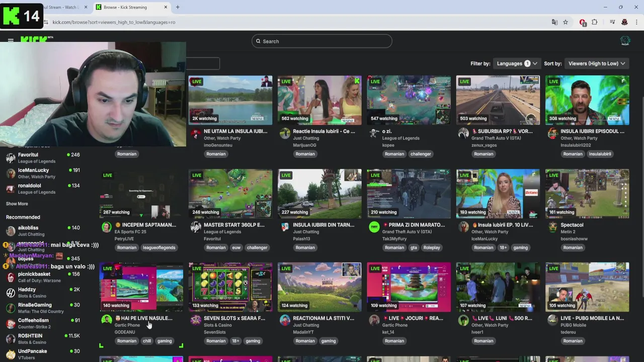Open the Google Translate page icon
Image resolution: width=644 pixels, height=362 pixels.
(x=554, y=22)
